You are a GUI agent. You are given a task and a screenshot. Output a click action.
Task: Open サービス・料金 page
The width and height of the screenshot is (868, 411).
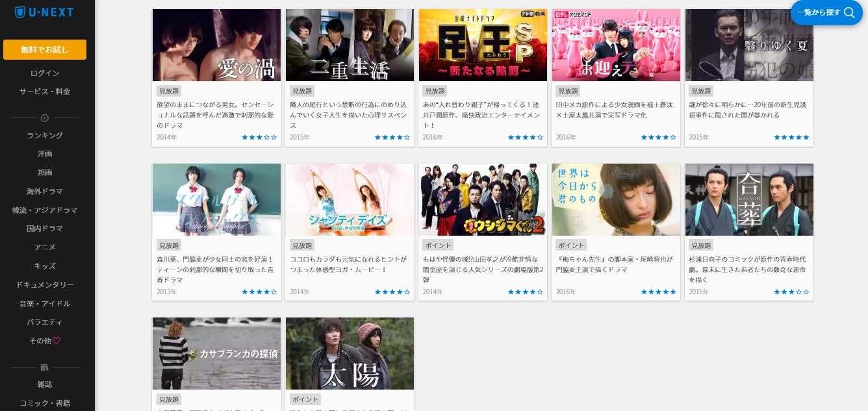45,92
